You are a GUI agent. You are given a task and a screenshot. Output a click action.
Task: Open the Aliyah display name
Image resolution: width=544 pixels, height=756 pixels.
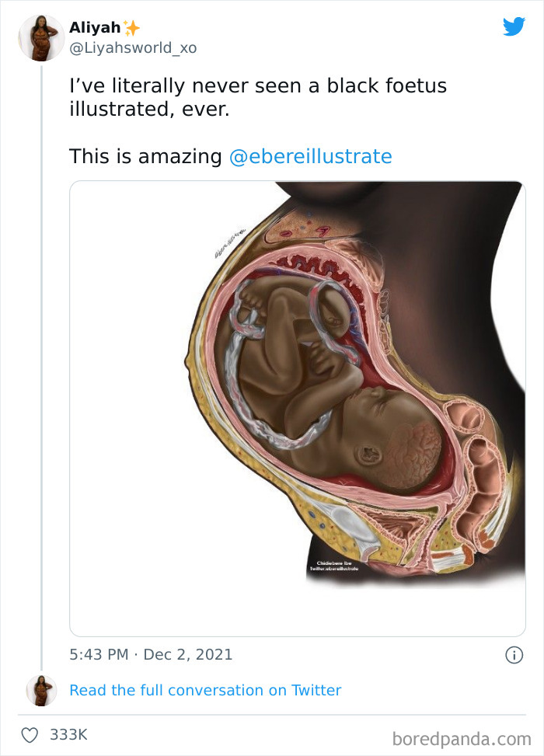(x=95, y=28)
